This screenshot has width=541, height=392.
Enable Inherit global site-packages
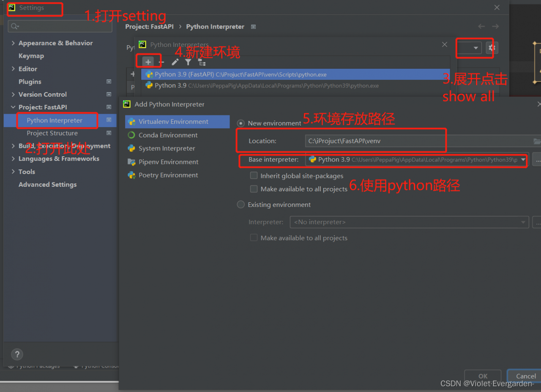(x=254, y=175)
